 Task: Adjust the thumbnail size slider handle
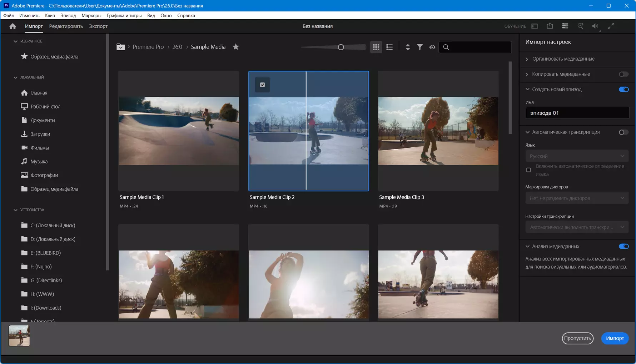click(341, 47)
